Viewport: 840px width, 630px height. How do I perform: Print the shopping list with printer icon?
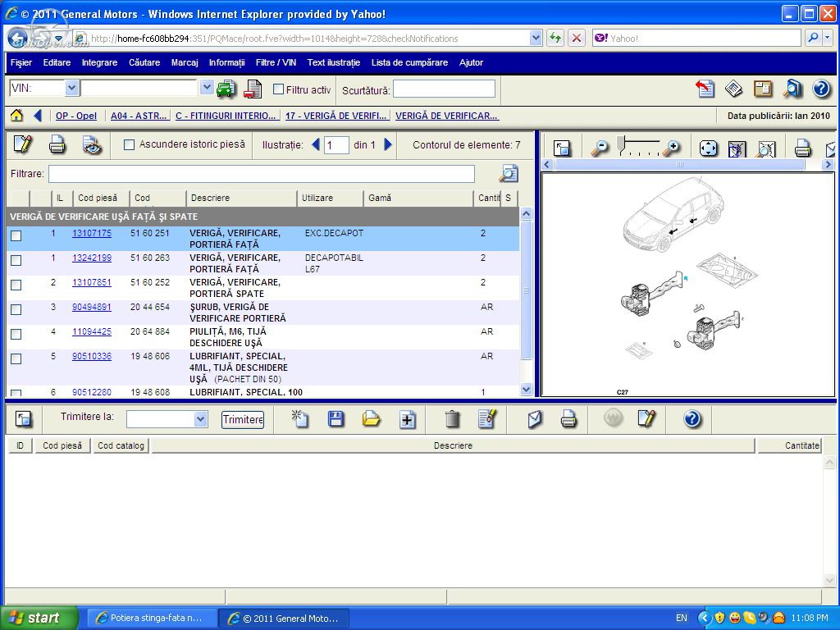point(568,419)
